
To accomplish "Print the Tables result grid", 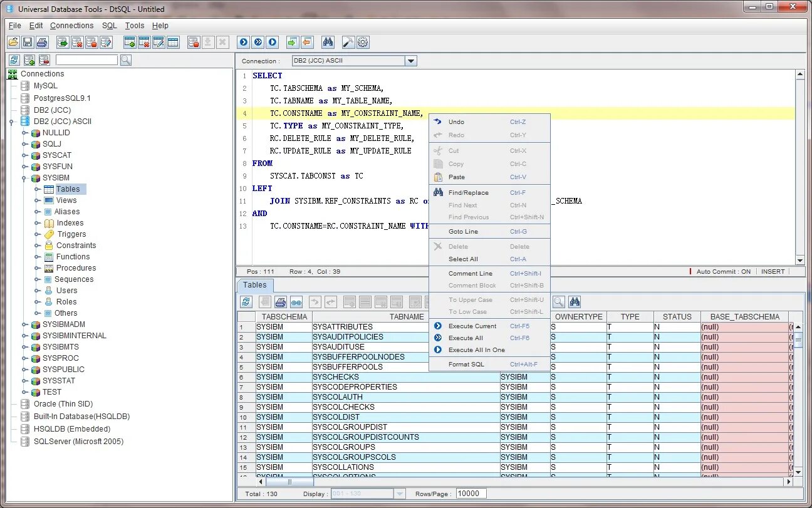I will [x=281, y=301].
